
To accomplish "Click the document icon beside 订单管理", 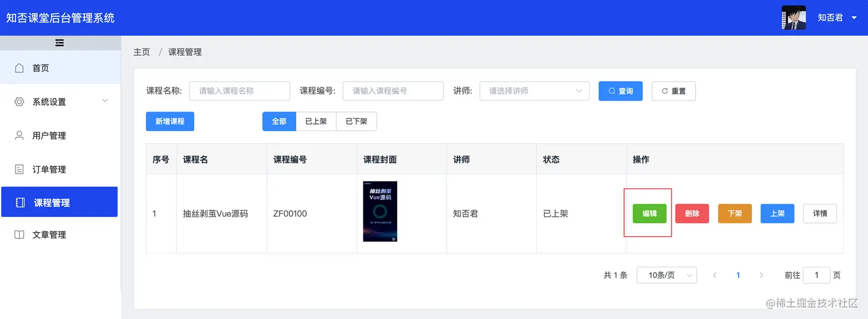I will pos(19,170).
